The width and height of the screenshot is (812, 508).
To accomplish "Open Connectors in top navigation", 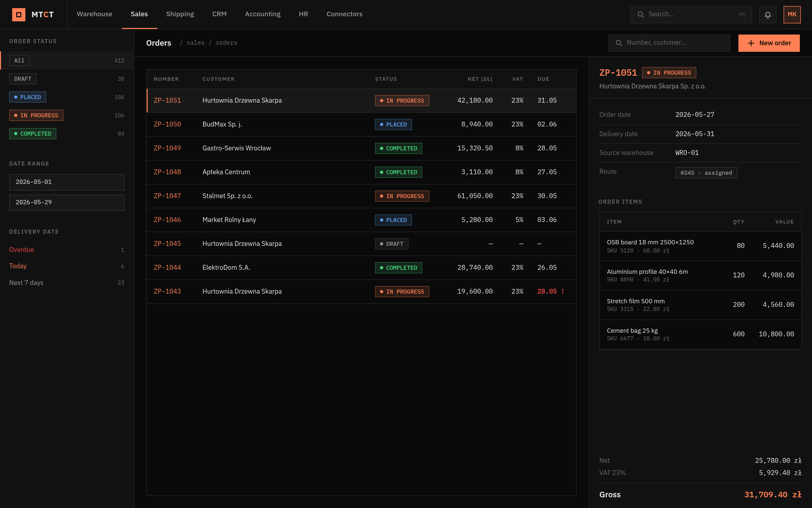I will (344, 14).
